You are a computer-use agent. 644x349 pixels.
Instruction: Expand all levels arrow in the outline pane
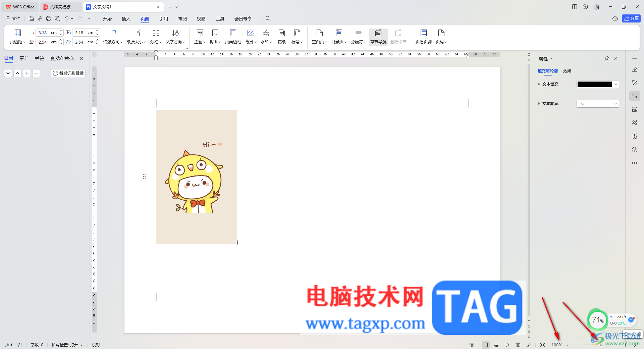8,73
